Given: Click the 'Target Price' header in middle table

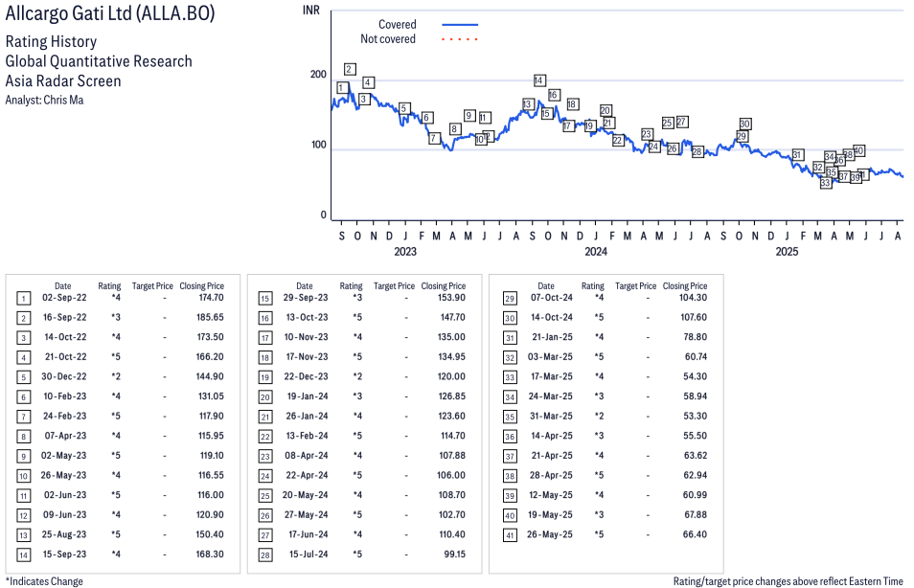Looking at the screenshot, I should (x=394, y=286).
